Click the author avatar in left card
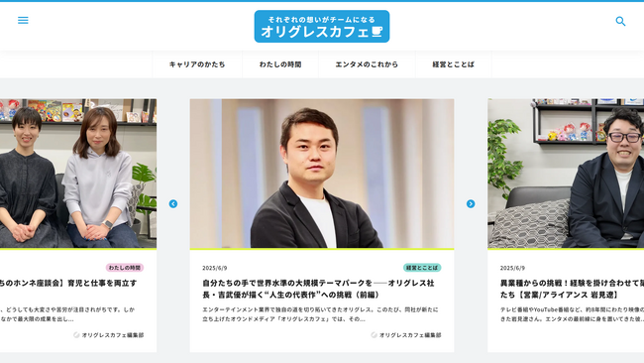The height and width of the screenshot is (363, 644). pyautogui.click(x=76, y=335)
